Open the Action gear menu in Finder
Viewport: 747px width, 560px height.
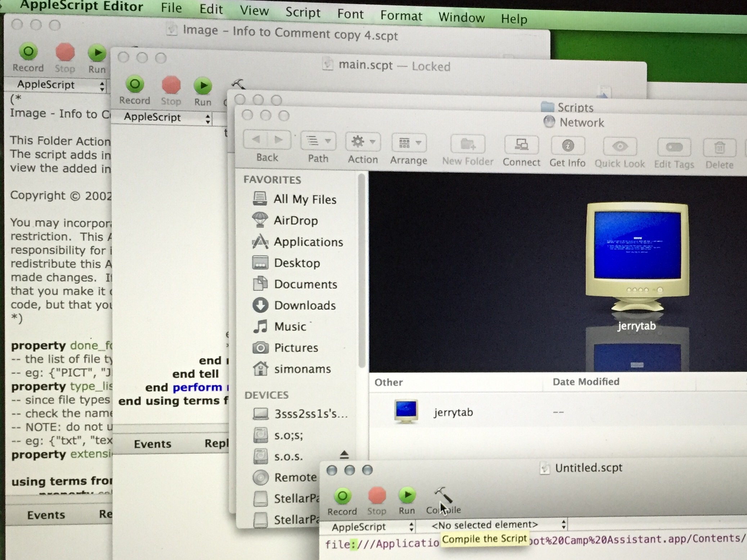(x=363, y=142)
